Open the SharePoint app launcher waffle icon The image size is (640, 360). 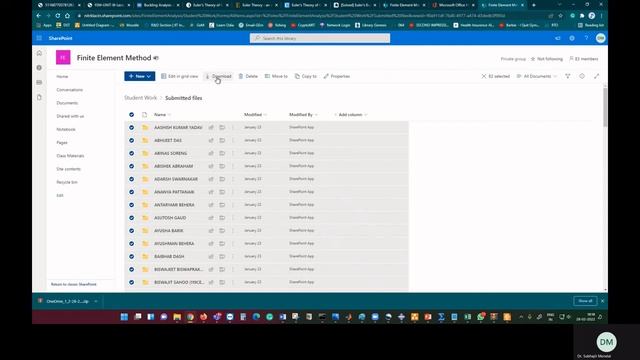pos(39,38)
